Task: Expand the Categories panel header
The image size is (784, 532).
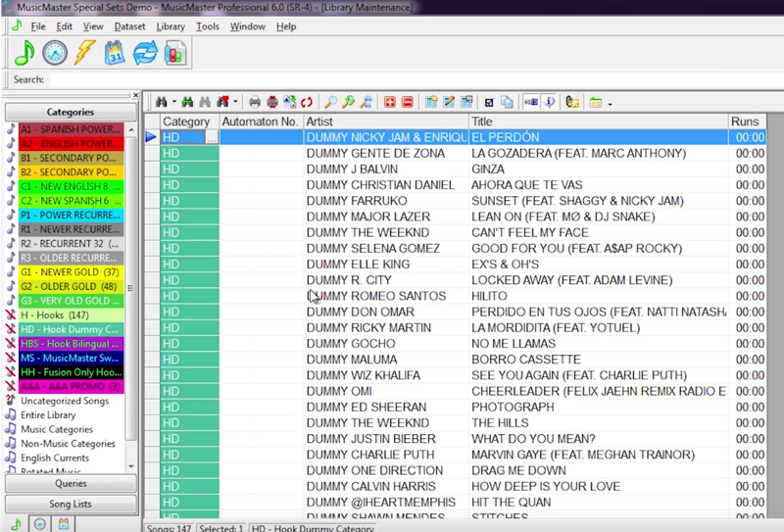Action: 71,112
